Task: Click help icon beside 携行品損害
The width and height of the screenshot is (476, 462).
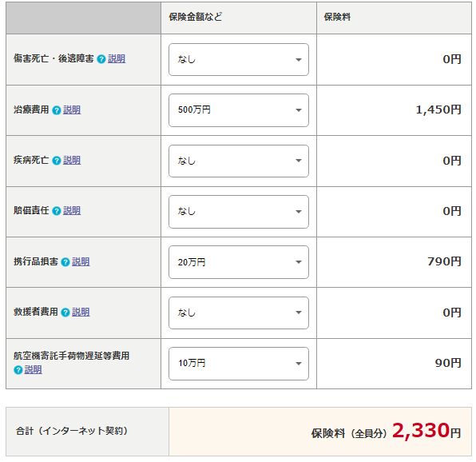Action: pyautogui.click(x=65, y=262)
